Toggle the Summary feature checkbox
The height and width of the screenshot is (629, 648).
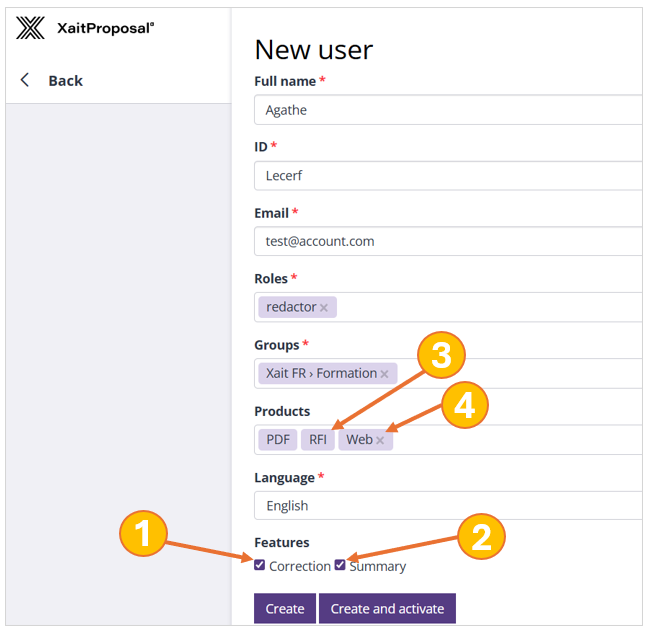tap(340, 565)
